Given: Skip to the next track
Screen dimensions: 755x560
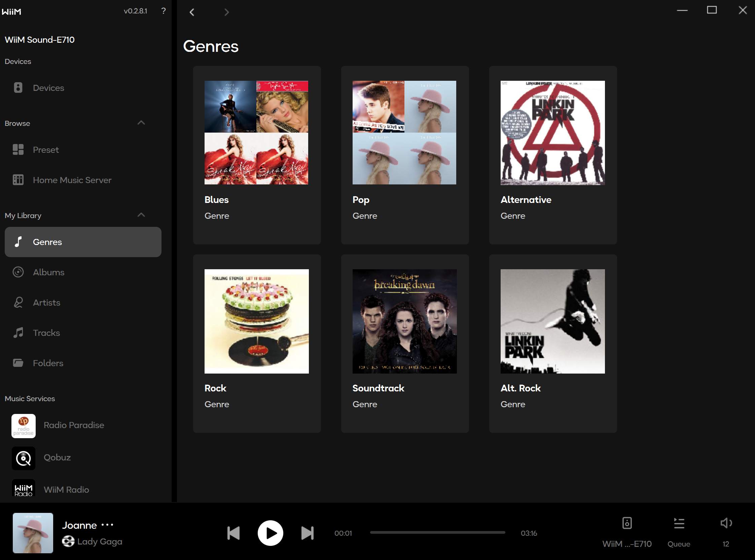Looking at the screenshot, I should click(x=308, y=533).
